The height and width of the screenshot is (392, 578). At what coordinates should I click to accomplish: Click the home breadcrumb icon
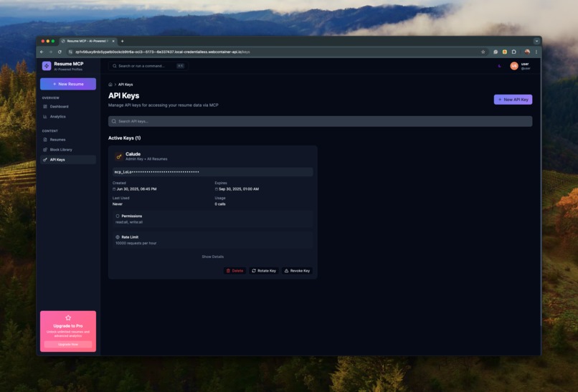pos(110,85)
